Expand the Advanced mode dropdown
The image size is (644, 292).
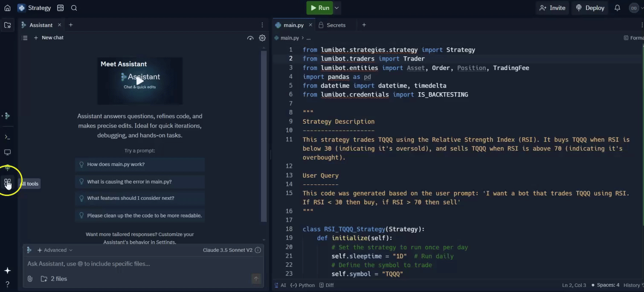click(x=55, y=250)
